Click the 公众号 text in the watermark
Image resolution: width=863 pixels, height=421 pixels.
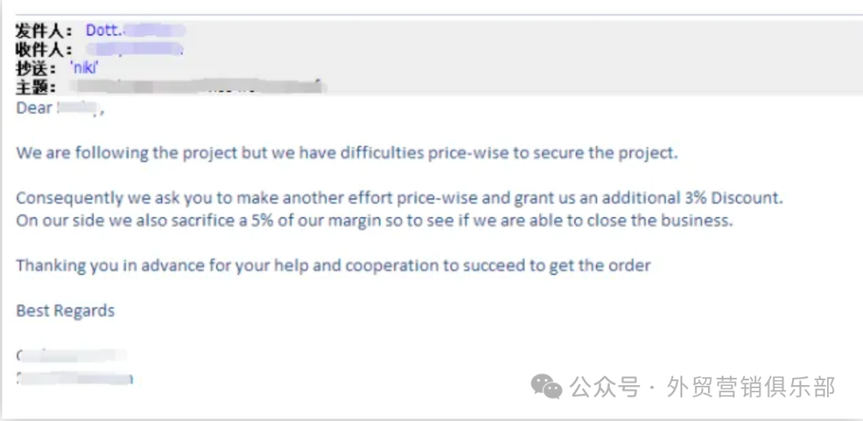pos(604,387)
